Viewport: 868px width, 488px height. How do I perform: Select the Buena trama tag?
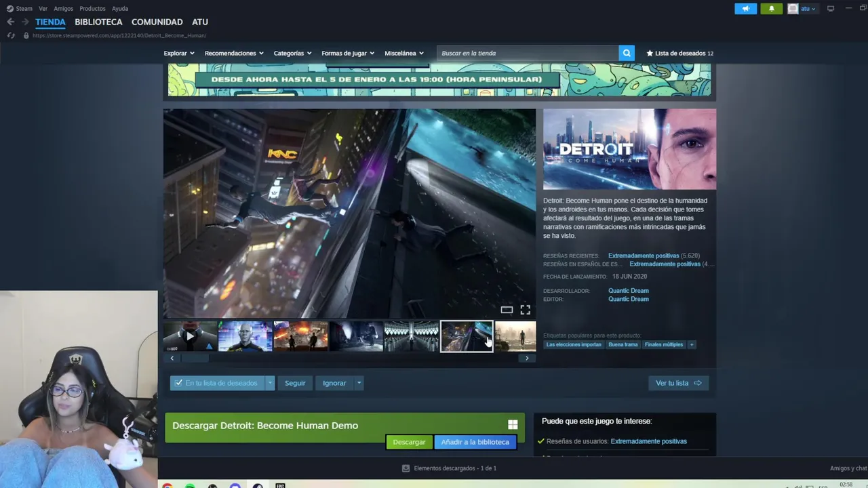(x=623, y=344)
